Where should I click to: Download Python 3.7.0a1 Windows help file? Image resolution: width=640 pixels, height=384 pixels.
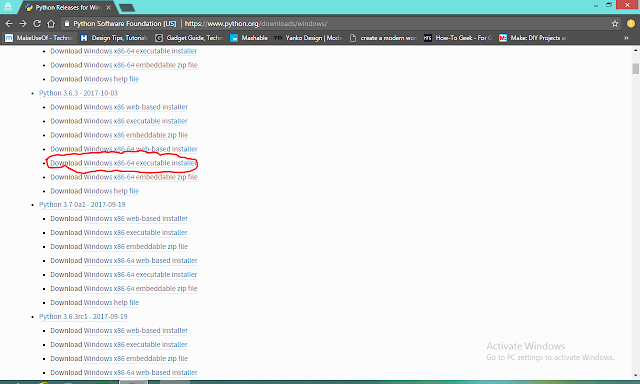pyautogui.click(x=111, y=302)
